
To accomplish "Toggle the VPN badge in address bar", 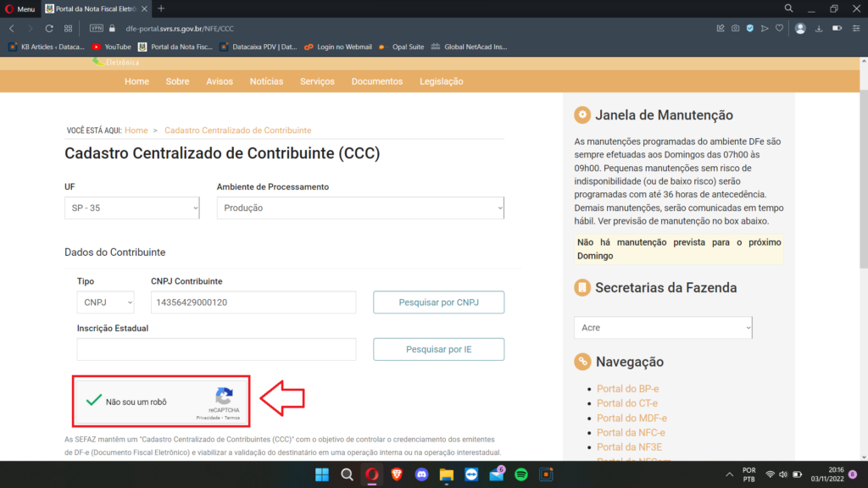I will tap(96, 28).
